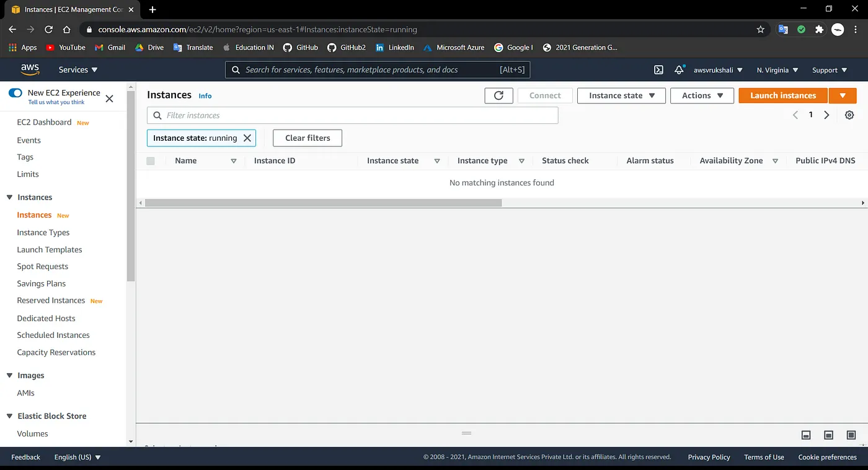This screenshot has height=470, width=868.
Task: Open the notifications bell icon
Action: 680,70
